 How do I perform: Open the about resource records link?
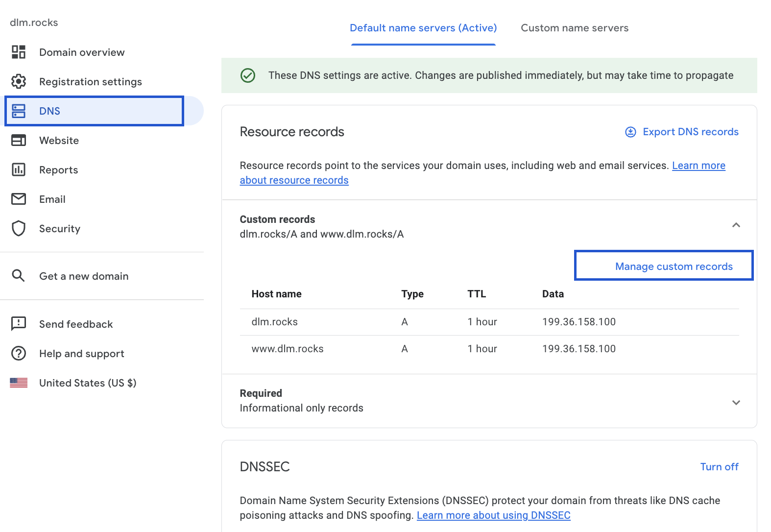(x=294, y=180)
